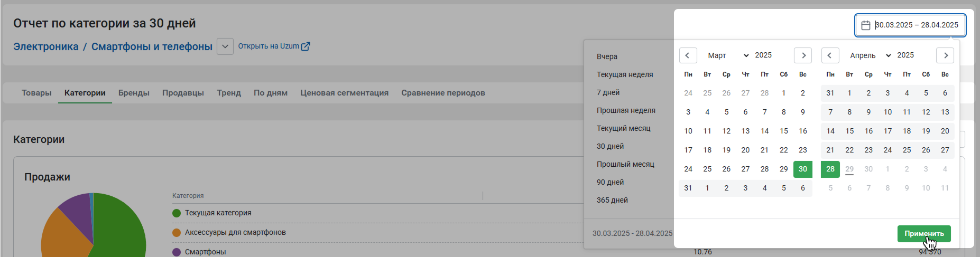Select the Текущая неделя preset
This screenshot has height=257, width=980.
coord(625,74)
